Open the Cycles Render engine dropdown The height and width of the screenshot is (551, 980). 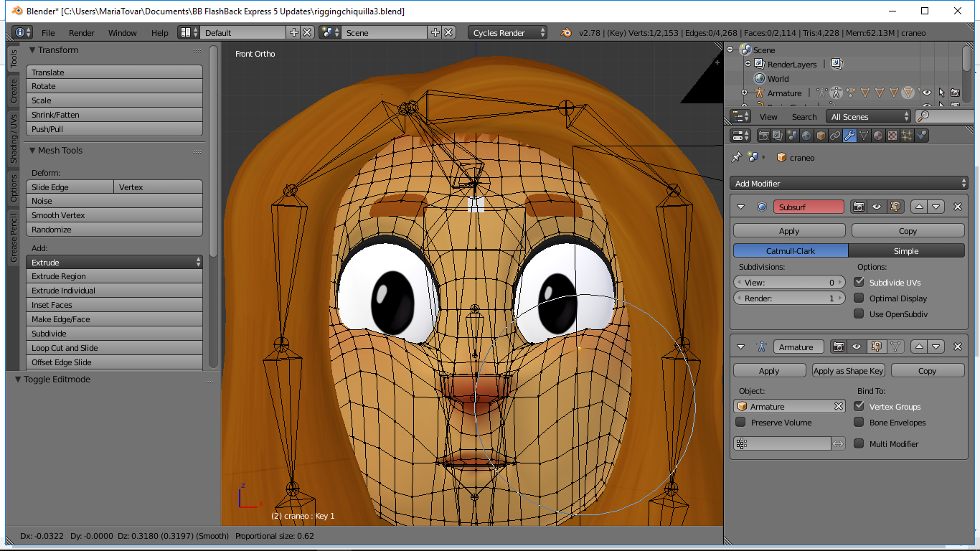point(507,32)
